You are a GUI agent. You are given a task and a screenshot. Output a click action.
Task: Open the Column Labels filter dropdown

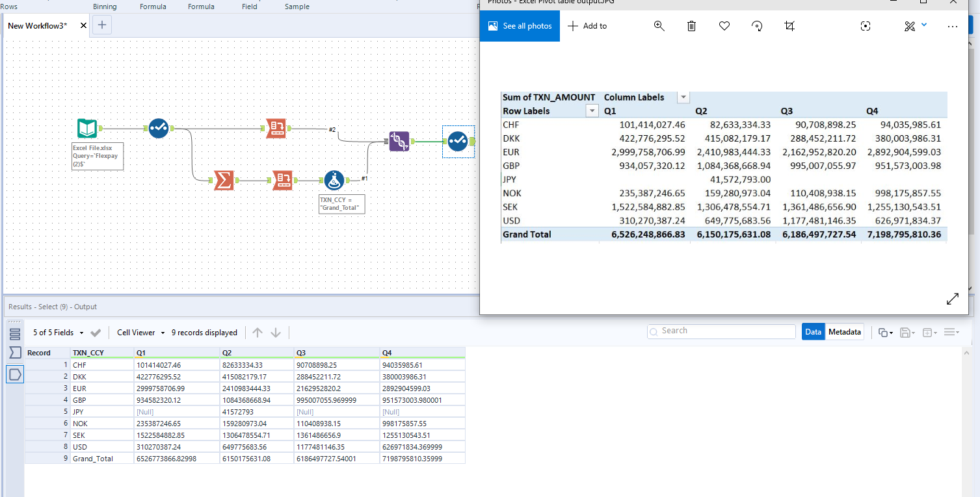(x=683, y=97)
